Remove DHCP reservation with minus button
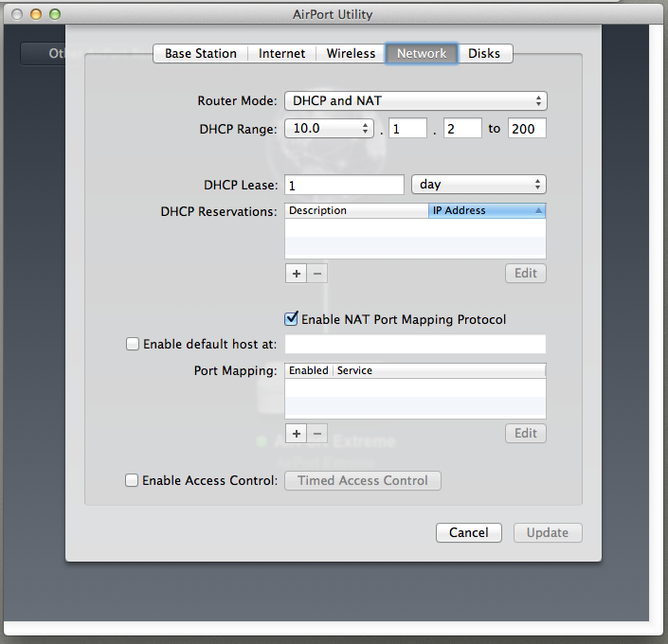The width and height of the screenshot is (668, 644). click(x=317, y=274)
